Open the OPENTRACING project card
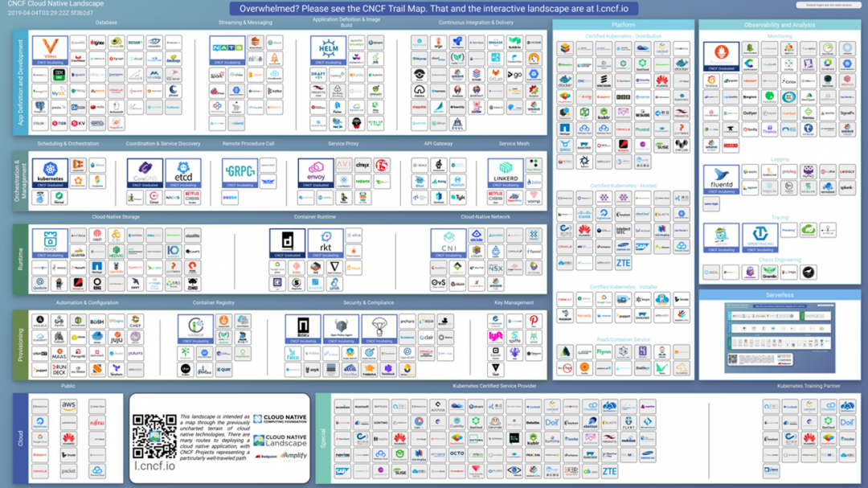Image resolution: width=868 pixels, height=488 pixels. point(760,238)
